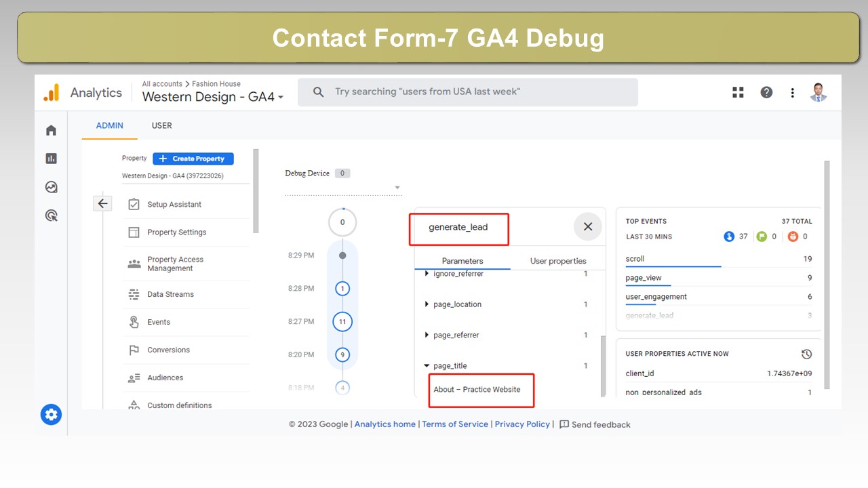Screen dimensions: 868x488
Task: Click the blue events count icon
Action: click(729, 237)
